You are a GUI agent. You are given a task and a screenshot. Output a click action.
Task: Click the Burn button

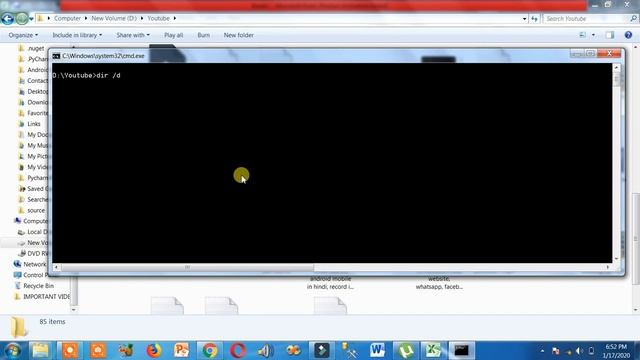[204, 35]
